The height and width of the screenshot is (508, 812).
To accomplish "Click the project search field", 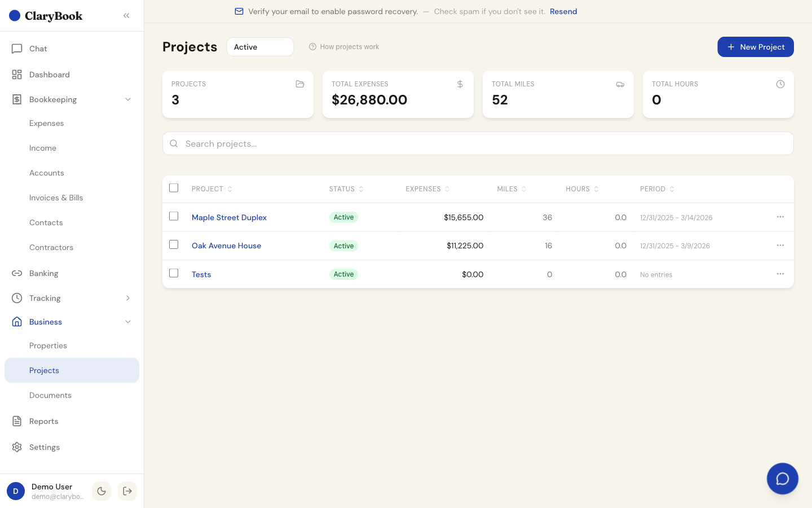I will click(478, 143).
